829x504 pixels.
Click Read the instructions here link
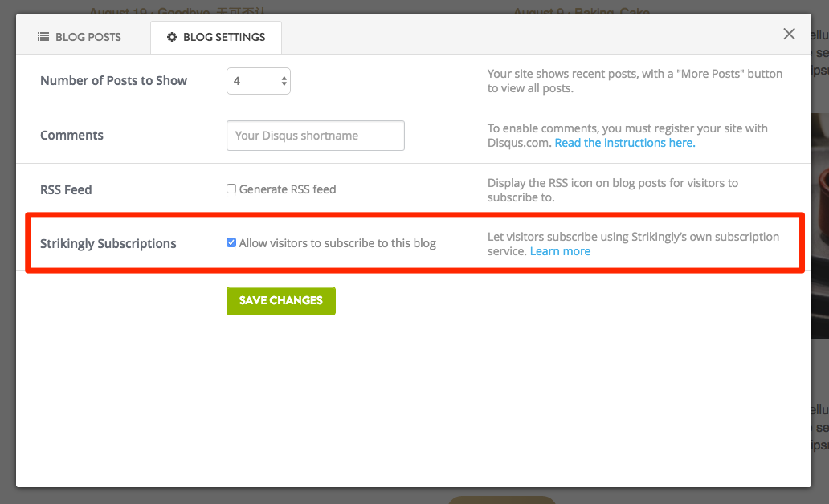624,142
